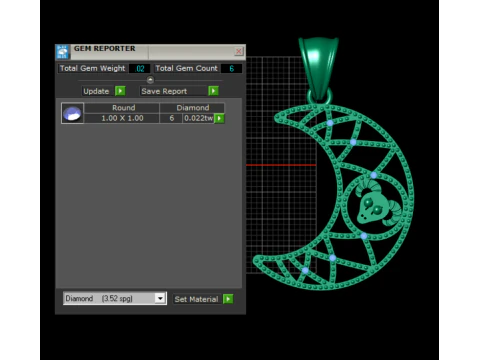Click the gem quantity cell '6'

click(x=172, y=118)
